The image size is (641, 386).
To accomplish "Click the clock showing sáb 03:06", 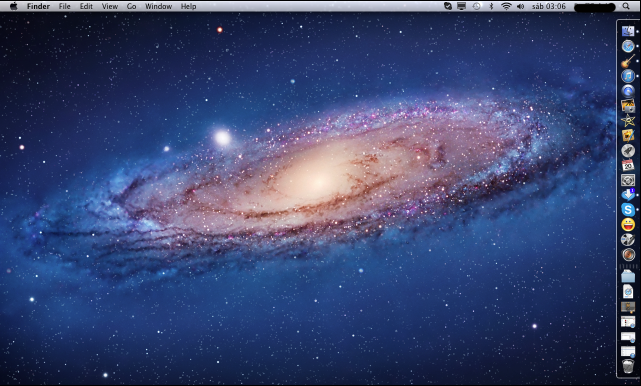I will point(549,6).
